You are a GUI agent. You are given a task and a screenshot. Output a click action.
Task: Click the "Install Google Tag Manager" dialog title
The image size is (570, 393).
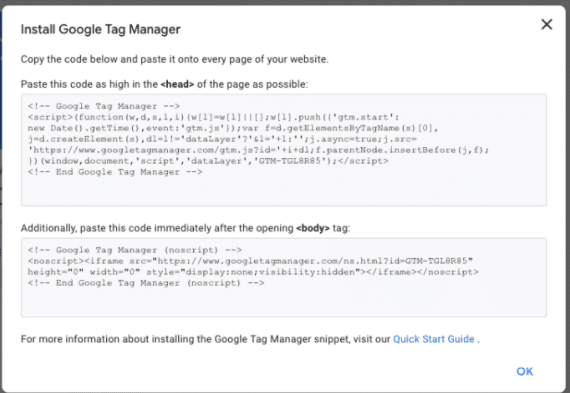tap(100, 29)
